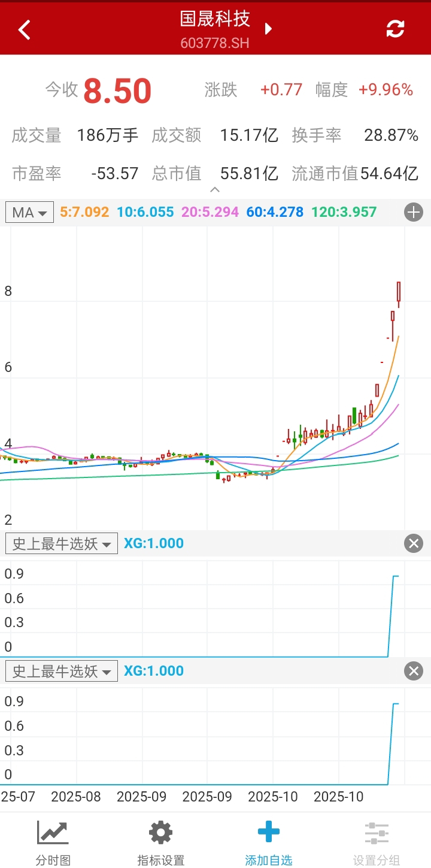Refresh the stock quote data
The height and width of the screenshot is (868, 431).
[x=395, y=28]
